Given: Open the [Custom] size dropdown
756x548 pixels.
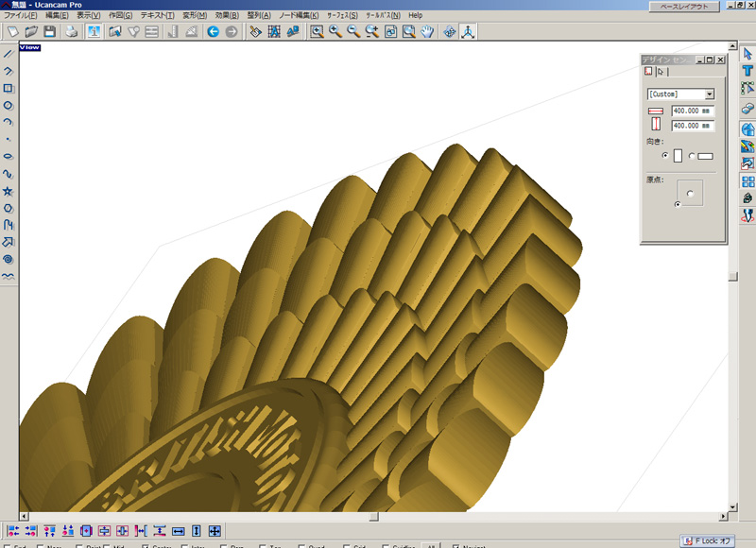Looking at the screenshot, I should 709,94.
